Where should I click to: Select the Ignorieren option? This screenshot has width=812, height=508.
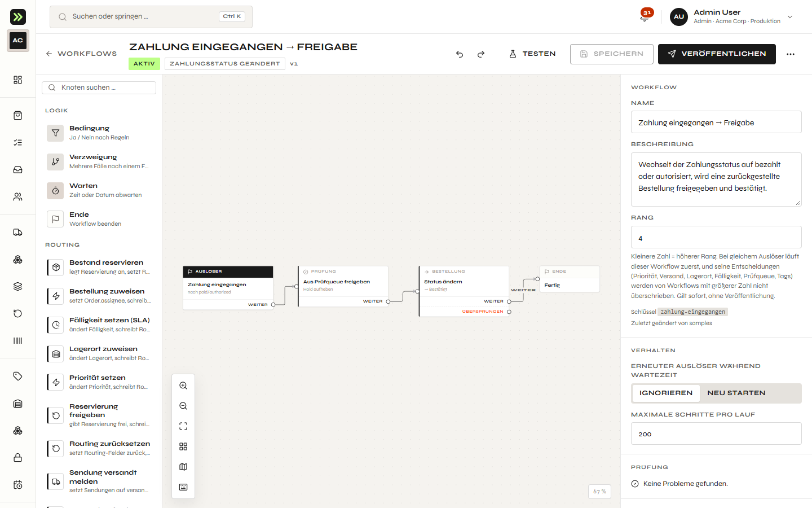tap(666, 393)
